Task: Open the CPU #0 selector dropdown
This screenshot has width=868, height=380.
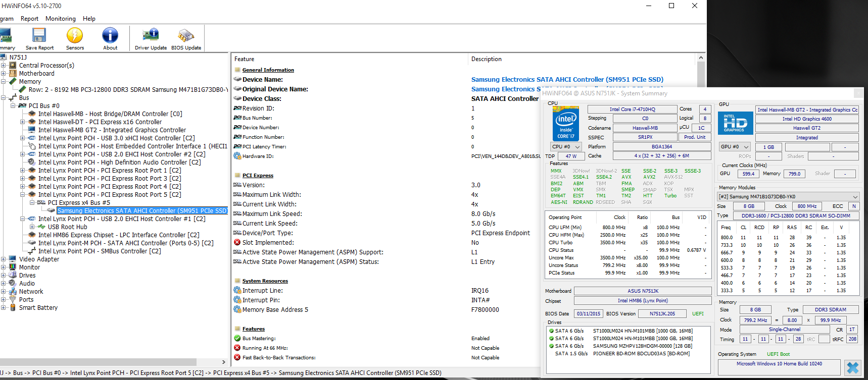Action: point(566,147)
